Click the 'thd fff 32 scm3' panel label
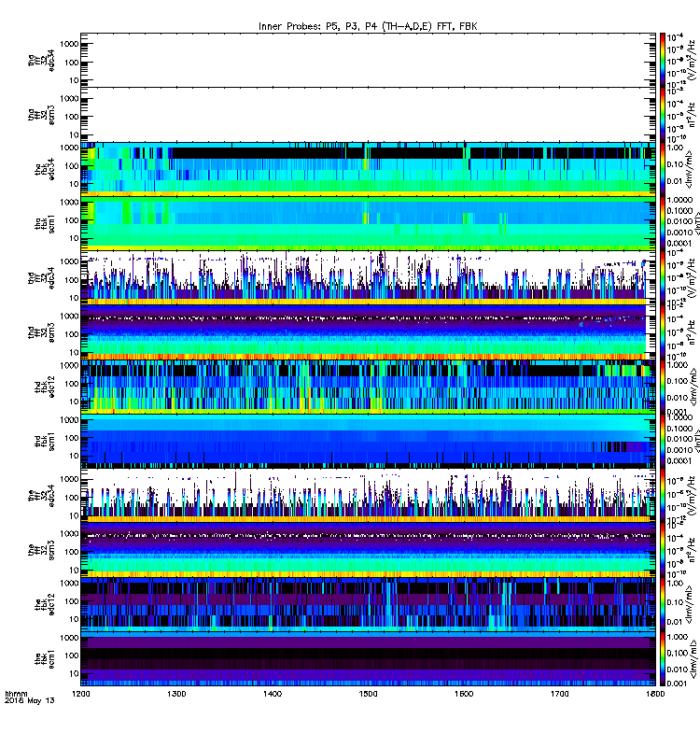 (41, 332)
